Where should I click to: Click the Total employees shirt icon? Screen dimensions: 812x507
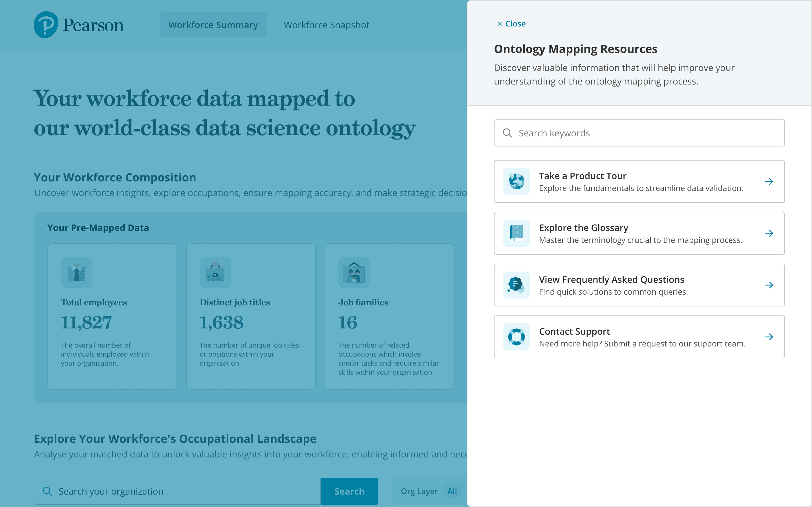coord(76,273)
